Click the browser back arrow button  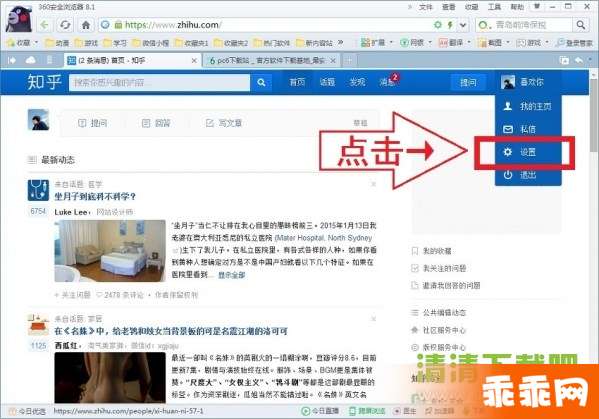coord(45,25)
